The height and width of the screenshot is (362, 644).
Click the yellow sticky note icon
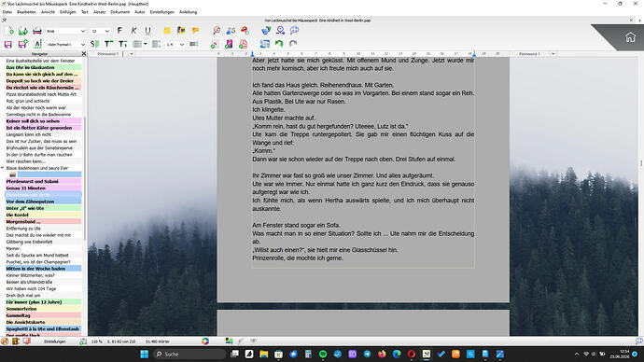(167, 31)
